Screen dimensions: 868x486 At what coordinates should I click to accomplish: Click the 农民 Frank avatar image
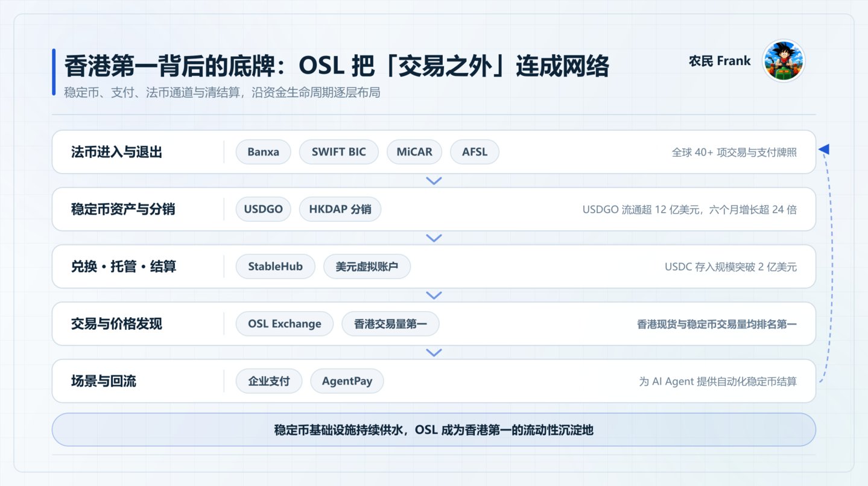click(784, 61)
